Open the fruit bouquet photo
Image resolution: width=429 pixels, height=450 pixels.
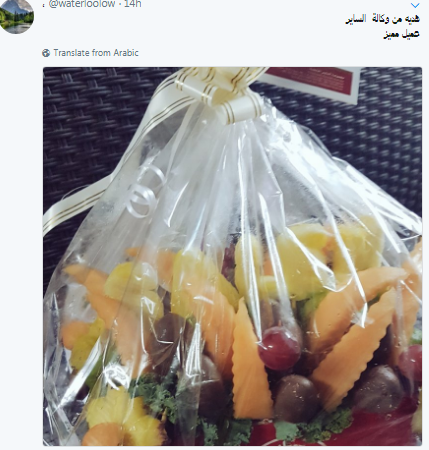[232, 256]
